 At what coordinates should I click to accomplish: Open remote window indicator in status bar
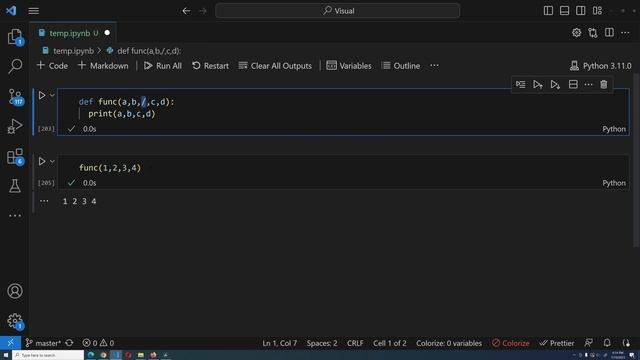(10, 343)
